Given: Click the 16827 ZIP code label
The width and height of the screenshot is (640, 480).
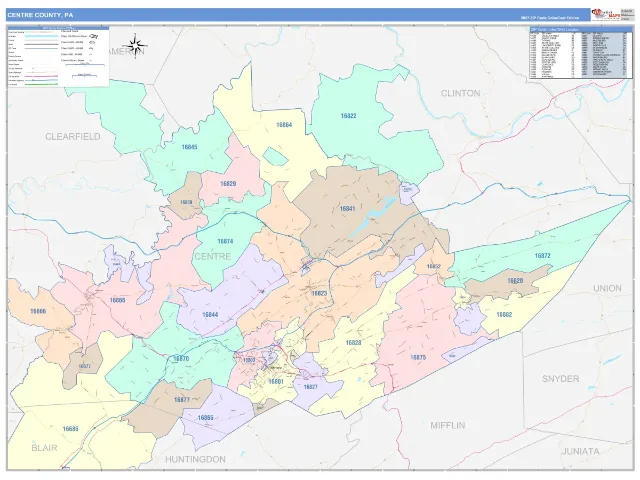Looking at the screenshot, I should tap(311, 387).
